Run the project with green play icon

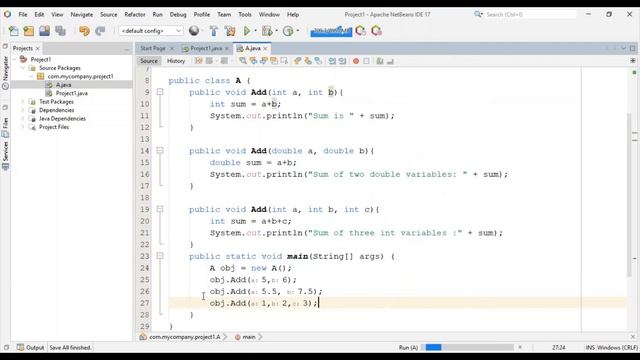pyautogui.click(x=247, y=31)
